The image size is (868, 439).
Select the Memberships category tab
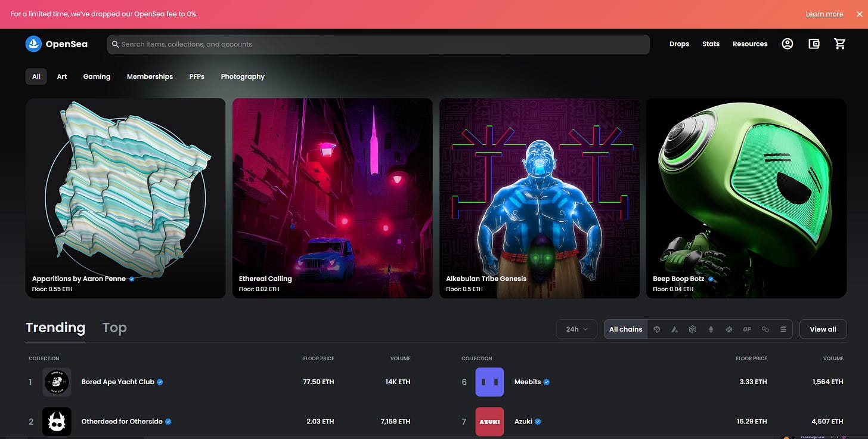click(x=150, y=76)
